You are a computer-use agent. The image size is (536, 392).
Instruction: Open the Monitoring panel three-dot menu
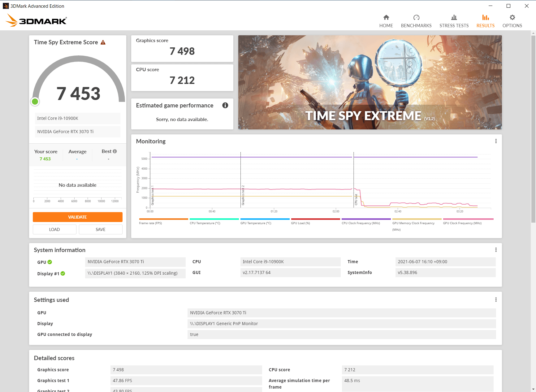(x=496, y=141)
